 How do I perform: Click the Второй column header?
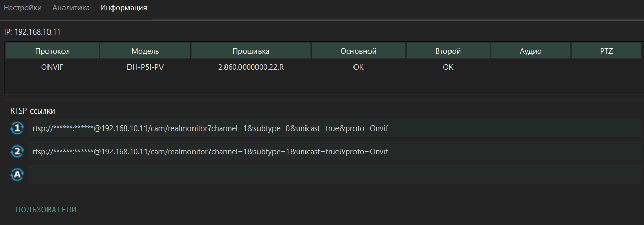coord(448,51)
